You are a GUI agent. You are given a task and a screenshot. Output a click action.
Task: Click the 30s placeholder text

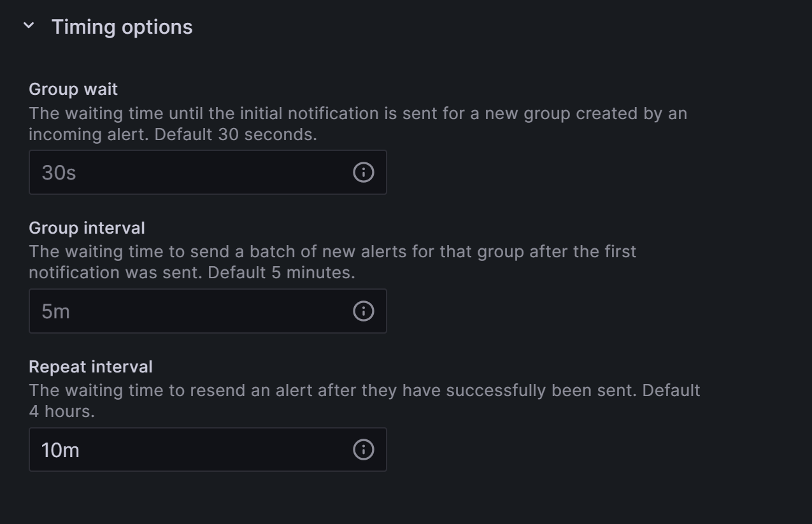tap(59, 173)
